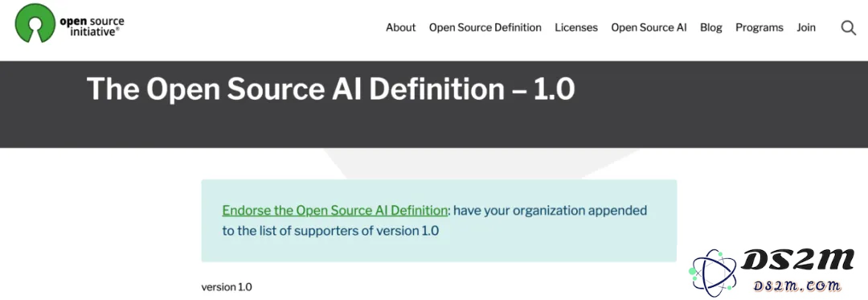Follow Endorse the Open Source AI Definition link
868x300 pixels.
[x=335, y=211]
